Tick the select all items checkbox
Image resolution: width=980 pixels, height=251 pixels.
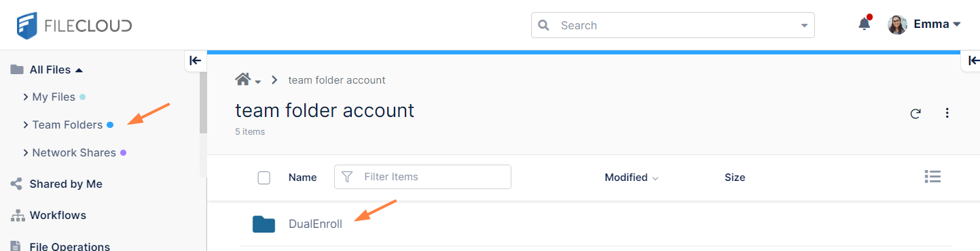coord(264,178)
